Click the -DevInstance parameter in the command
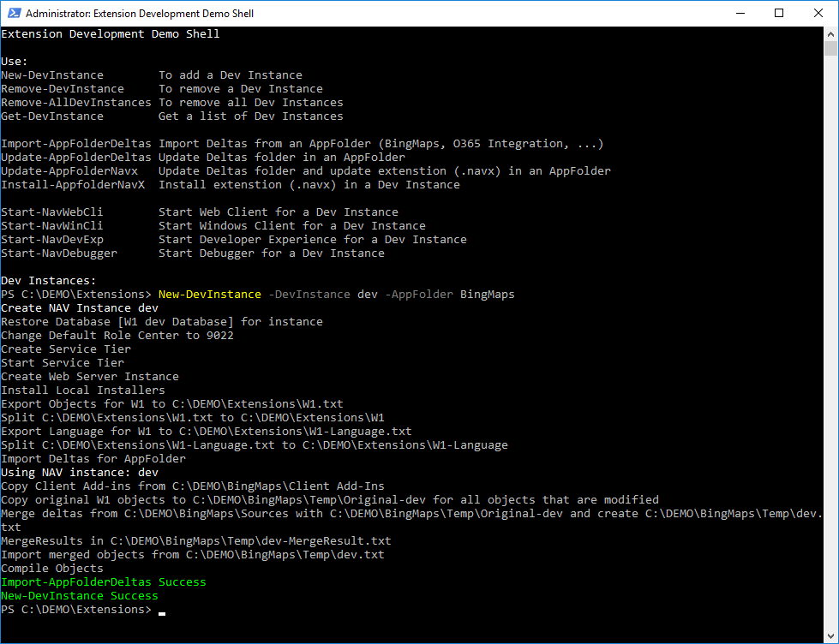Screen dimensions: 839x644 (309, 295)
